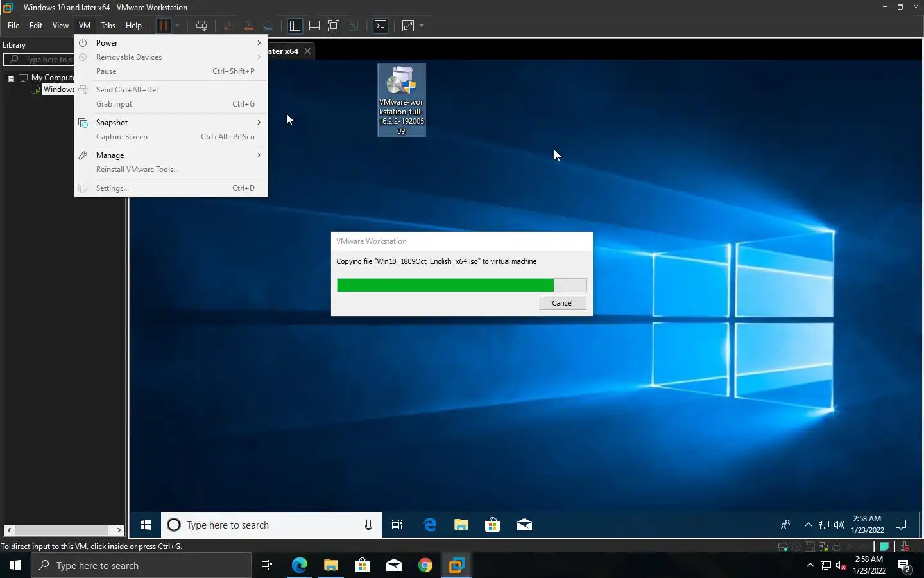Click the host taskbar search box
Viewport: 924px width, 578px height.
[141, 565]
